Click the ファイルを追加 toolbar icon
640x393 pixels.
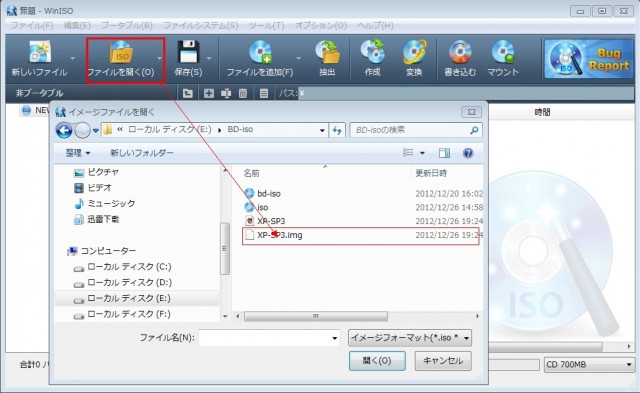[260, 52]
